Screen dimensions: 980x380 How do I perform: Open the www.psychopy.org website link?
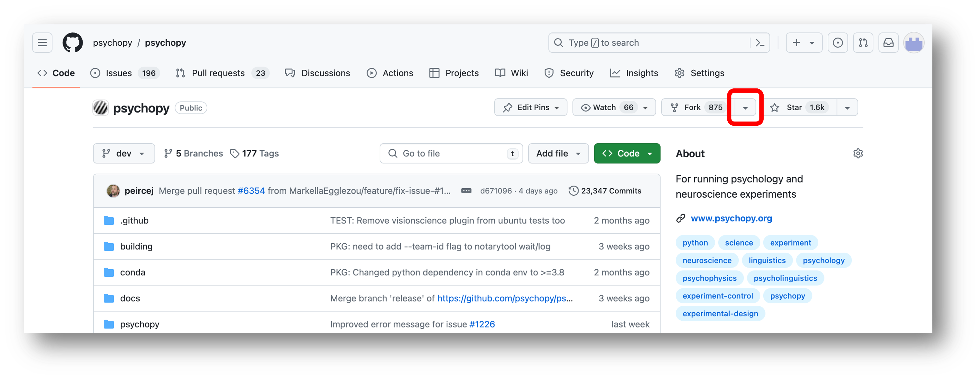point(731,218)
